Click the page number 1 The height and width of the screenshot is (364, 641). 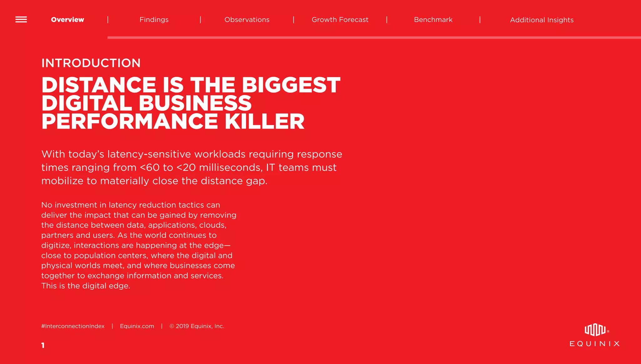pos(43,345)
